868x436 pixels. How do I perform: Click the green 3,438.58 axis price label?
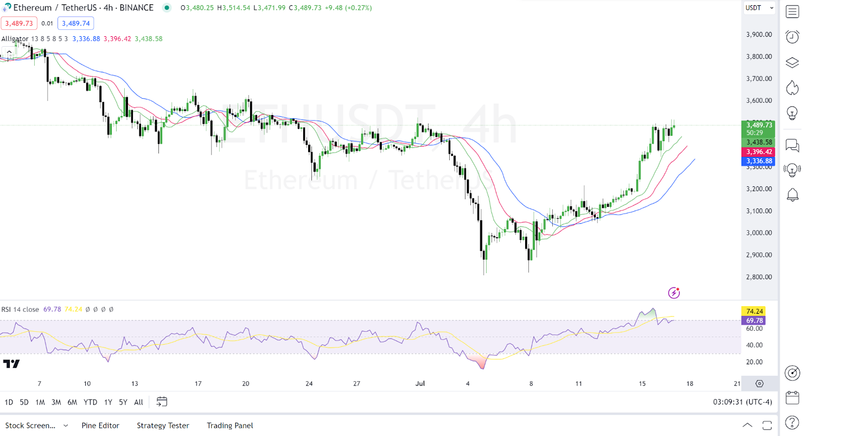tap(758, 142)
